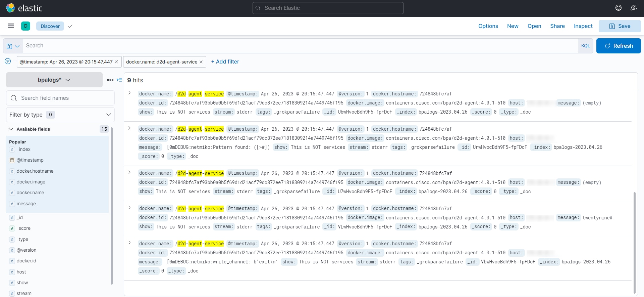This screenshot has width=644, height=297.
Task: Expand the bpalogs* index pattern dropdown
Action: point(54,80)
